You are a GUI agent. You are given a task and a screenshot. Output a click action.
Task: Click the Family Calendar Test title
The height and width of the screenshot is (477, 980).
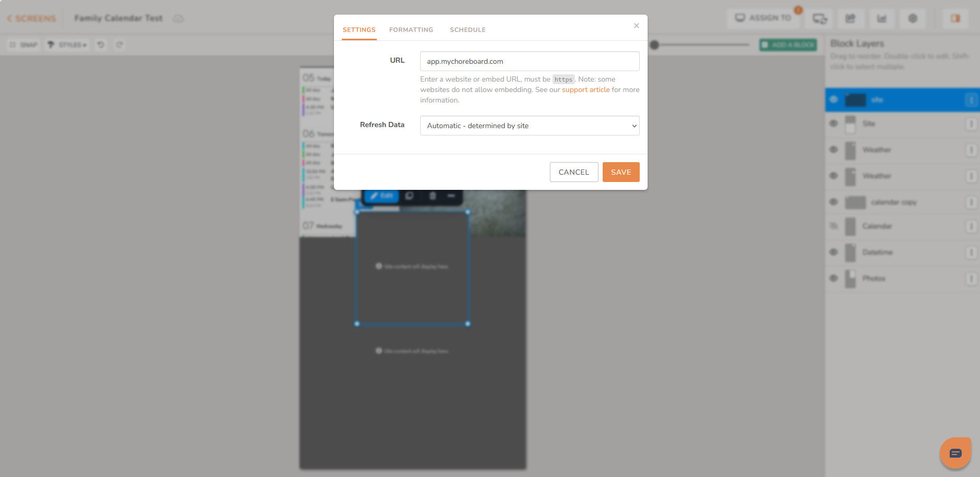tap(119, 18)
